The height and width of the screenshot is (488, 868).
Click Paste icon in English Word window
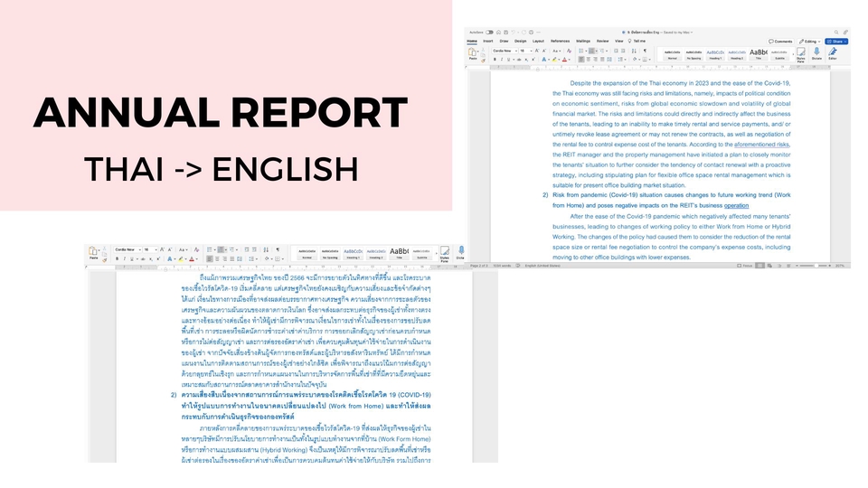tap(472, 51)
